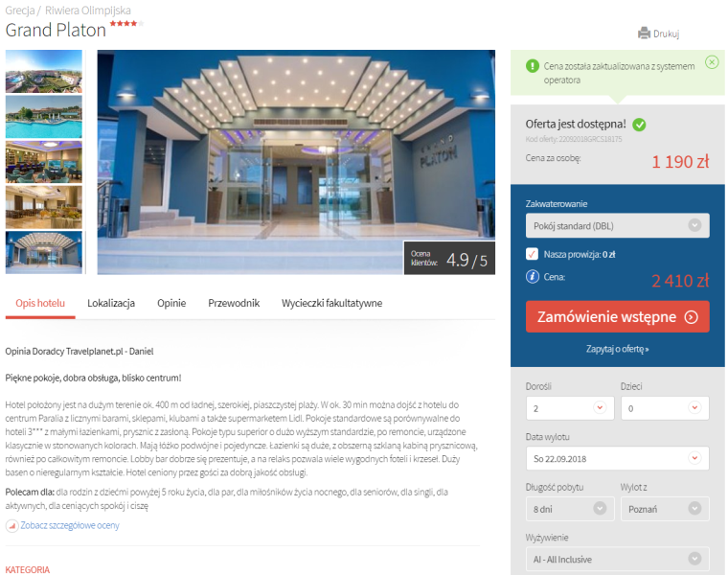Select the first hotel aerial thumbnail

point(44,71)
